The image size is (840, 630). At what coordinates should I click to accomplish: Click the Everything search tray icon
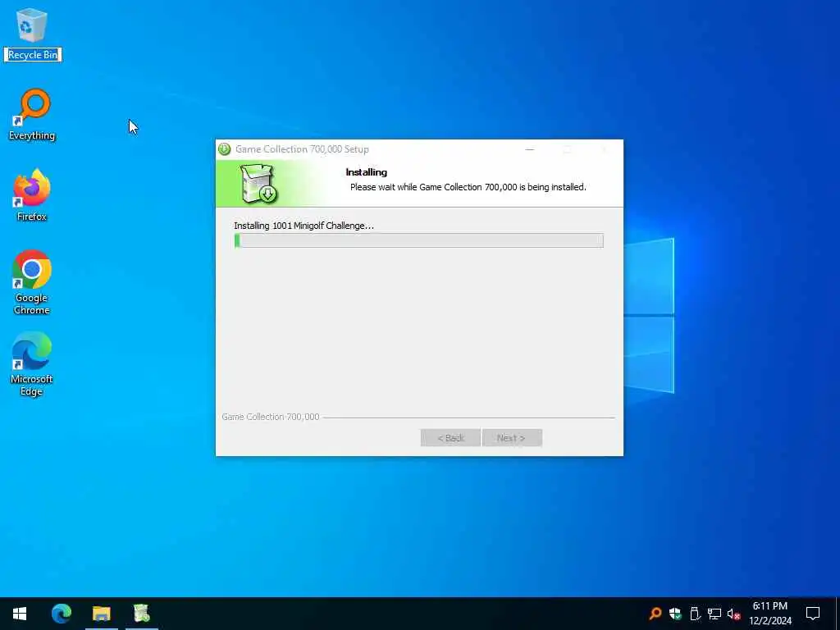[655, 614]
